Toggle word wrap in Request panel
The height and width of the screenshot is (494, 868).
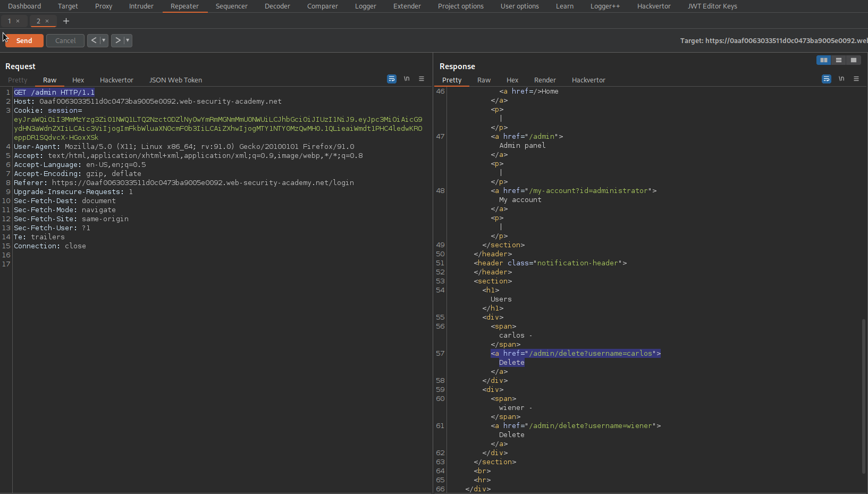392,79
